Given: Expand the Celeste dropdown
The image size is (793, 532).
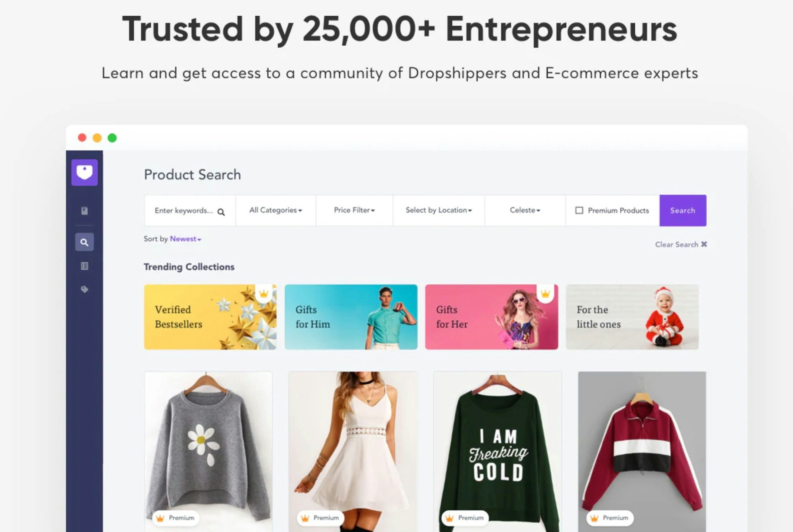Looking at the screenshot, I should 525,210.
